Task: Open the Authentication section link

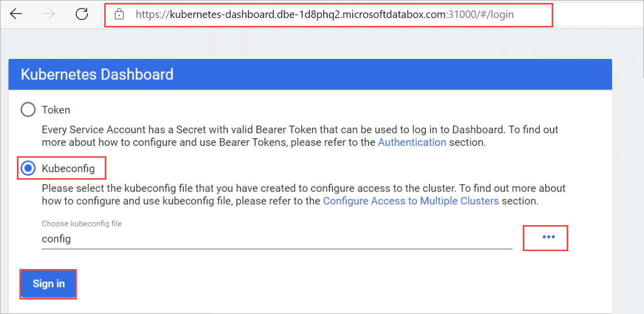Action: 412,142
